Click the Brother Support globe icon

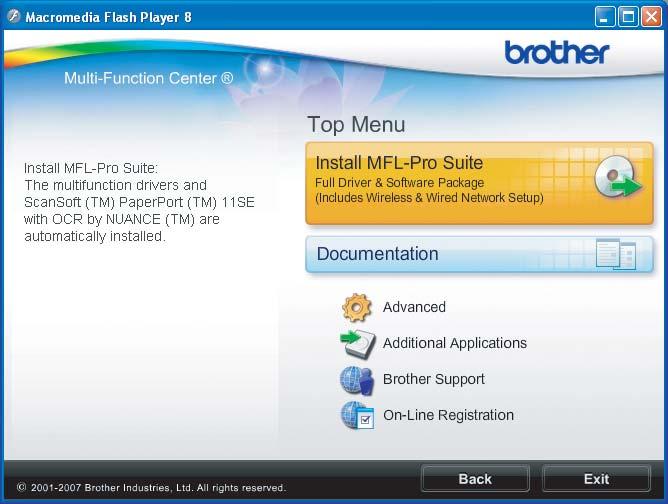[x=357, y=380]
